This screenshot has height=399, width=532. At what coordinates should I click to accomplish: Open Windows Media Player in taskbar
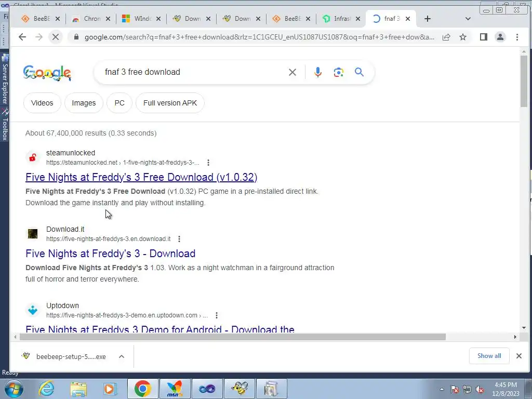point(110,389)
